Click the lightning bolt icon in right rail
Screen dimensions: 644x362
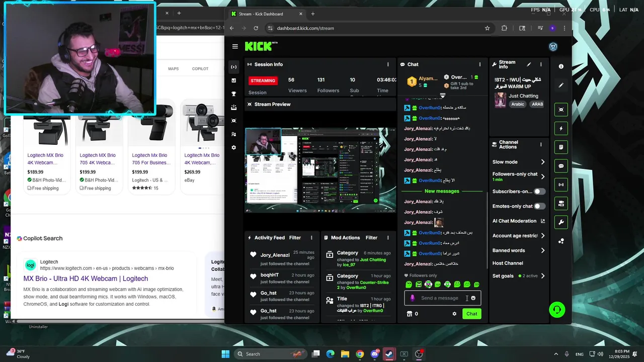pyautogui.click(x=561, y=128)
